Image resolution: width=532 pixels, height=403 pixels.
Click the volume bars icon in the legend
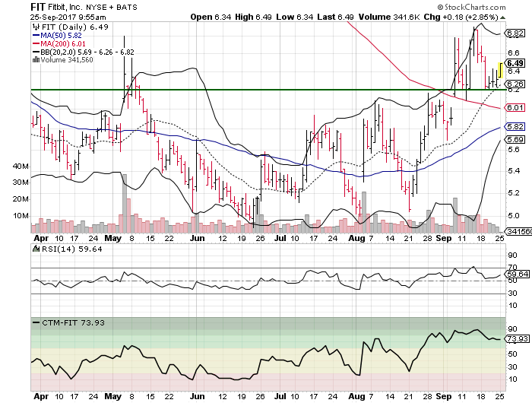36,60
